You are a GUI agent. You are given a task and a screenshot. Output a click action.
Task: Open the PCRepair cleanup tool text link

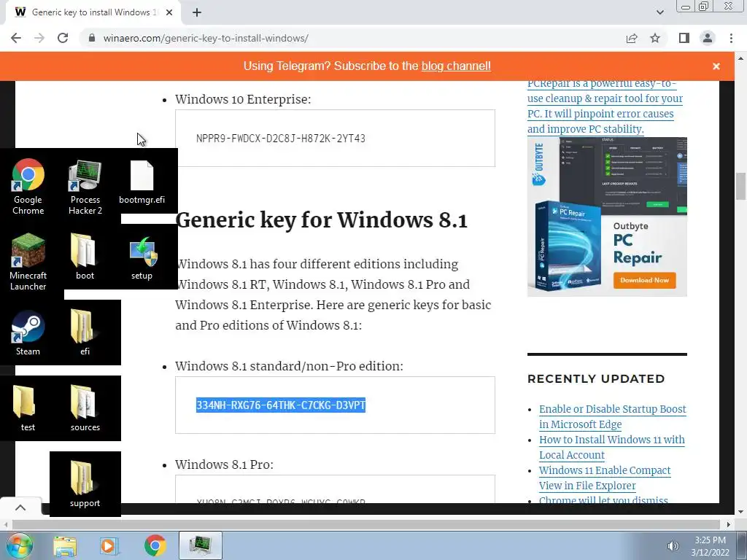605,107
